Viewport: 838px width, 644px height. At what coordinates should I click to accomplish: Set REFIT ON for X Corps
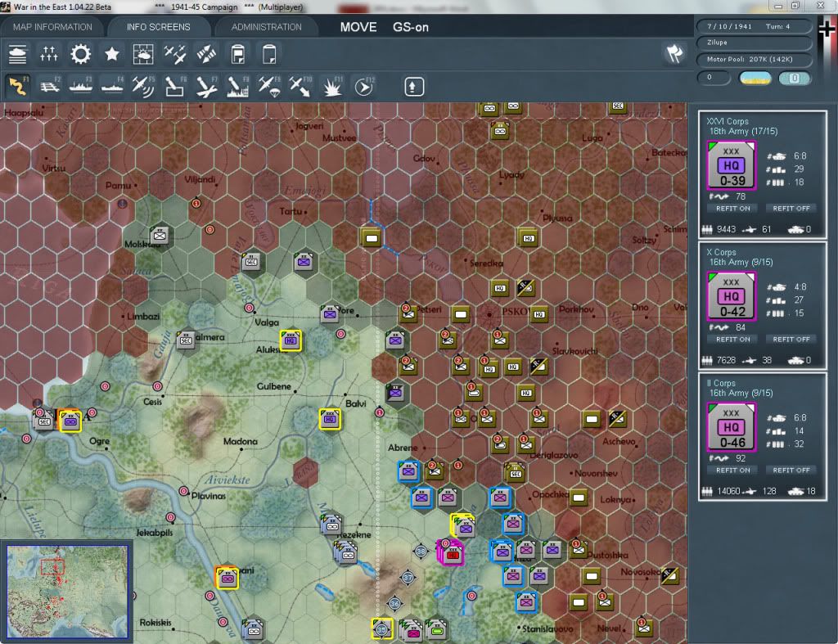[732, 340]
